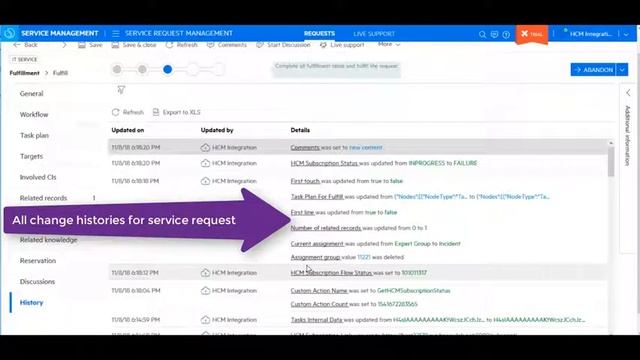
Task: Open the help question mark icon
Action: (506, 34)
